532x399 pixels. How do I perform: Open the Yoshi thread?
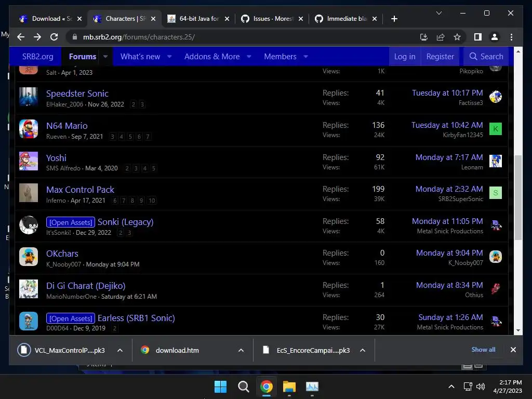(56, 158)
